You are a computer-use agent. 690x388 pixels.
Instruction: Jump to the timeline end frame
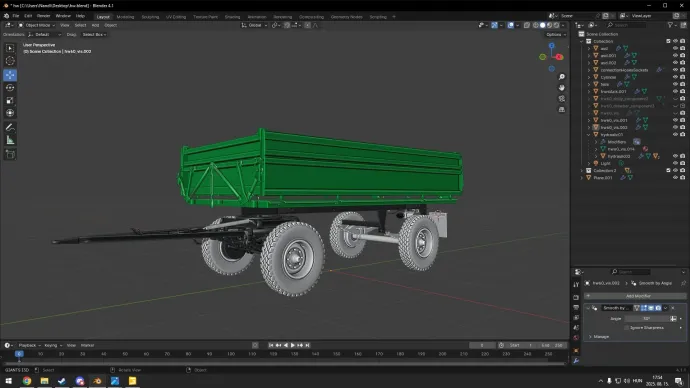pos(308,345)
